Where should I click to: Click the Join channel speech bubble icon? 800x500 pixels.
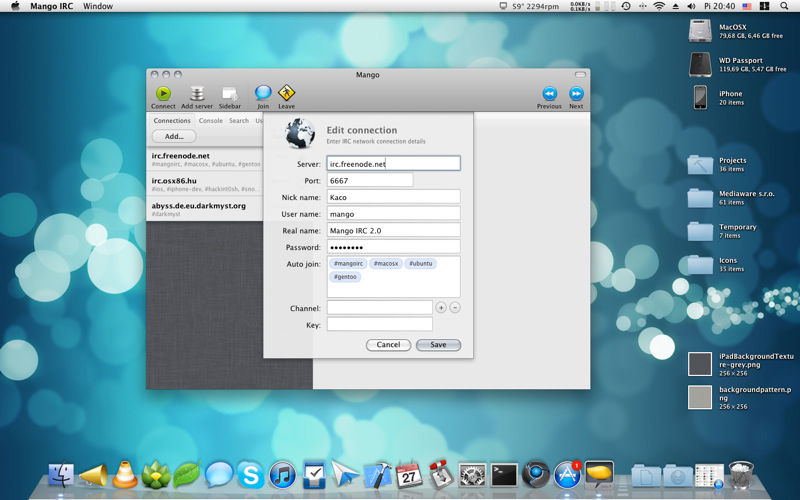[x=263, y=93]
